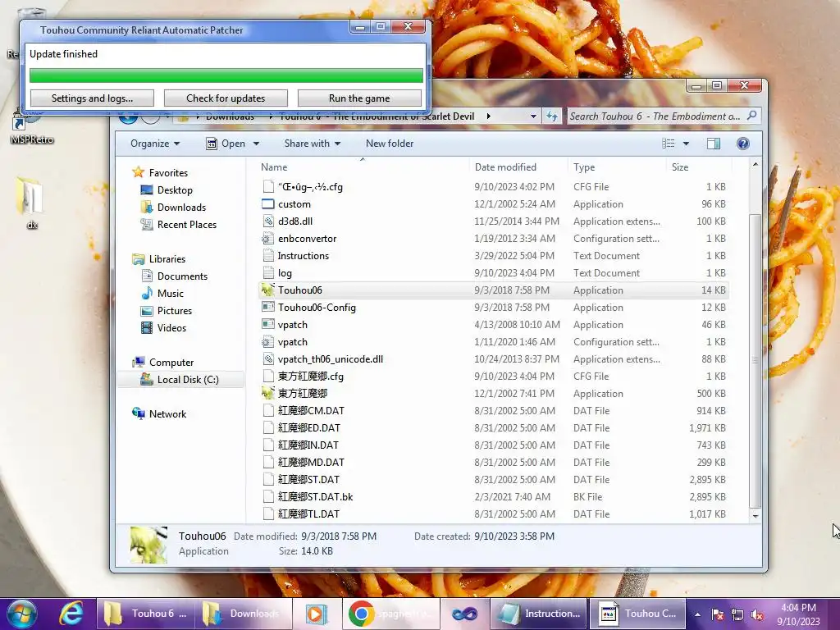Select the custom application icon
The image size is (840, 630).
coord(268,204)
